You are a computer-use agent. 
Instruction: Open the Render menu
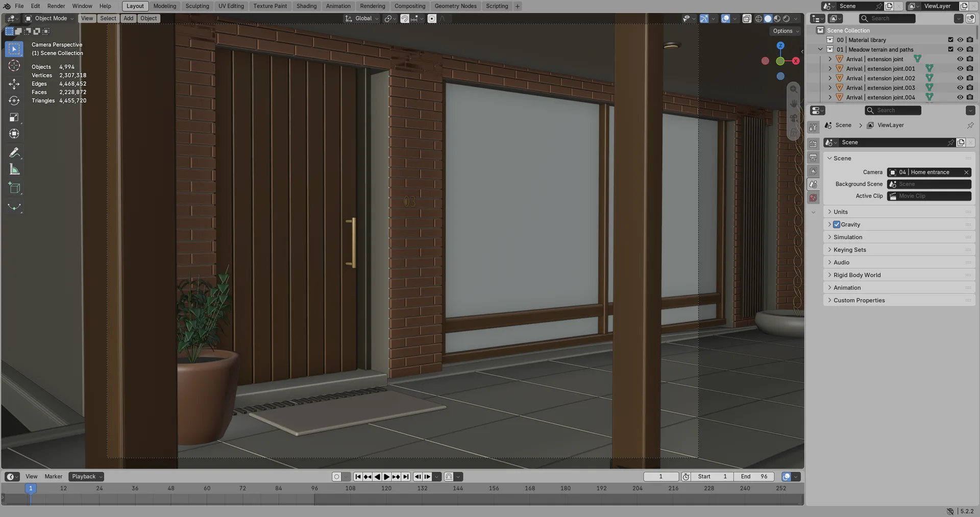click(x=56, y=6)
